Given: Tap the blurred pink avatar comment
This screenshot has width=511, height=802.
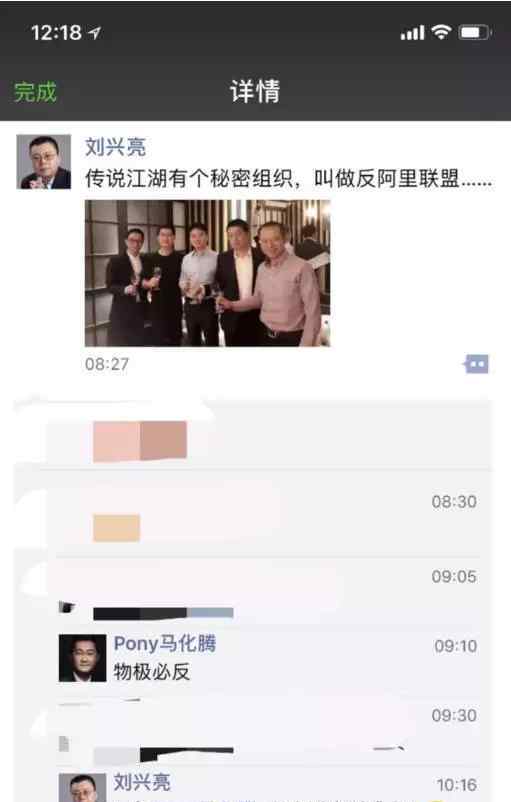Looking at the screenshot, I should [x=140, y=441].
